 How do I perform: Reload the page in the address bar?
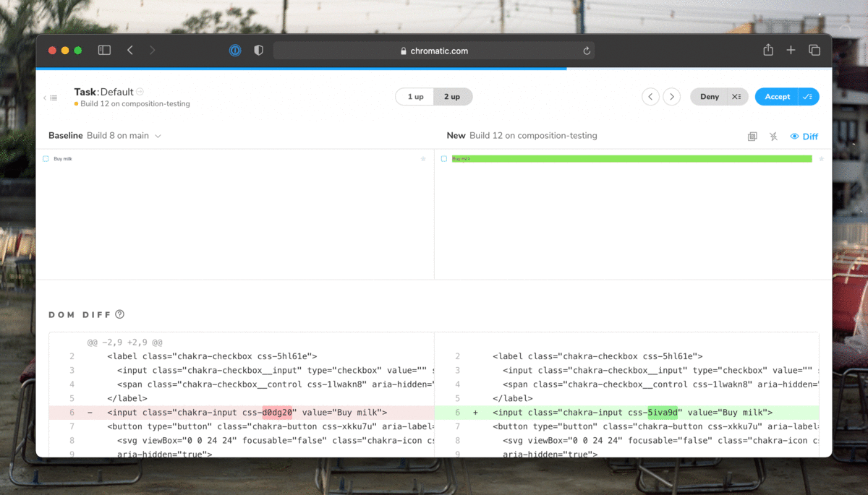(587, 51)
